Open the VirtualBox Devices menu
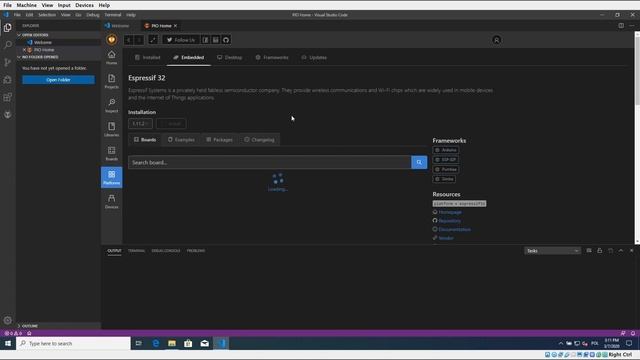This screenshot has height=360, width=640. coord(84,5)
